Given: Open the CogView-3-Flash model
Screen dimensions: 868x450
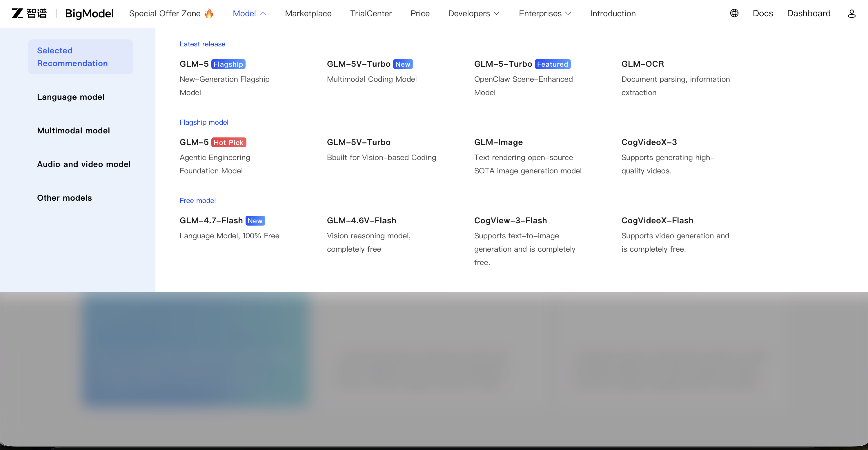Looking at the screenshot, I should (x=511, y=220).
